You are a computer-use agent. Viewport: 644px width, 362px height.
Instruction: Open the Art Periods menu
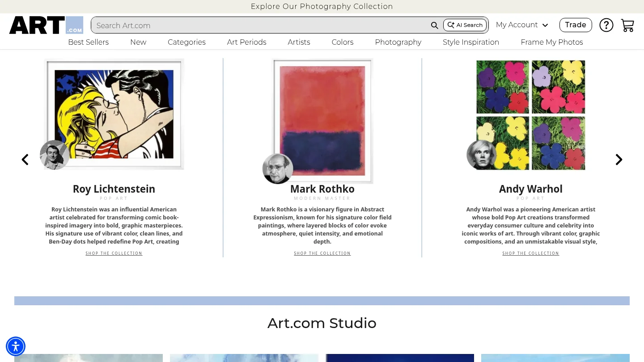[246, 42]
